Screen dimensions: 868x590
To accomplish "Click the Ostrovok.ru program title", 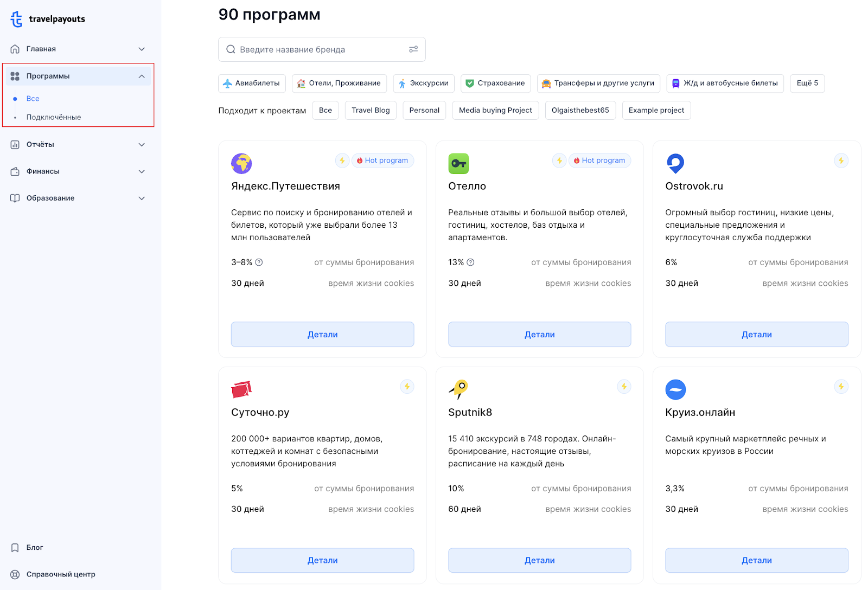I will click(x=694, y=187).
